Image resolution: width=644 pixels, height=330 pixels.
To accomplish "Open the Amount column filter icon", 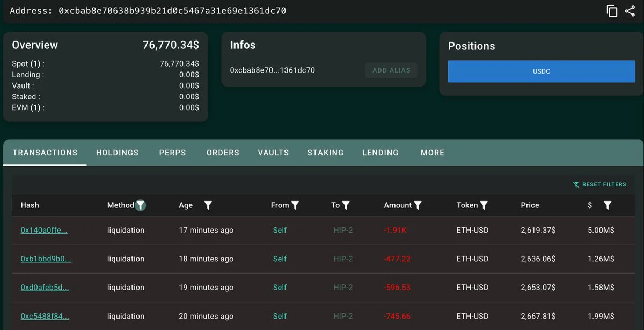I will point(418,205).
